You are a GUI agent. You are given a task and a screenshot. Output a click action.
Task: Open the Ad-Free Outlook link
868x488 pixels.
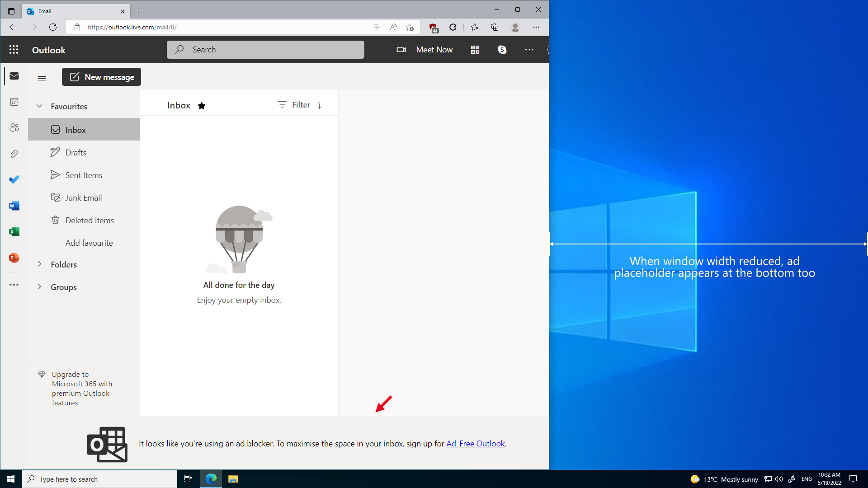click(475, 443)
